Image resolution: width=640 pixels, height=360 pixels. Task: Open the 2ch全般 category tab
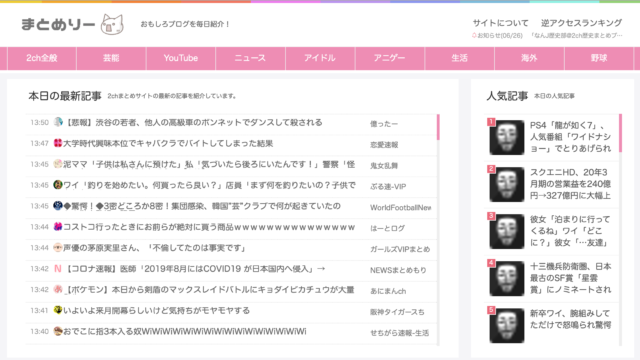42,58
